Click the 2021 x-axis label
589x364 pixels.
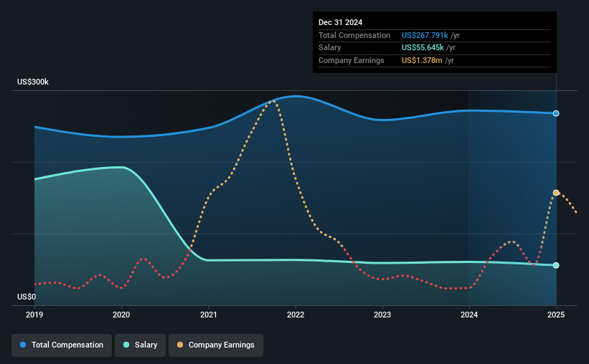pyautogui.click(x=209, y=315)
